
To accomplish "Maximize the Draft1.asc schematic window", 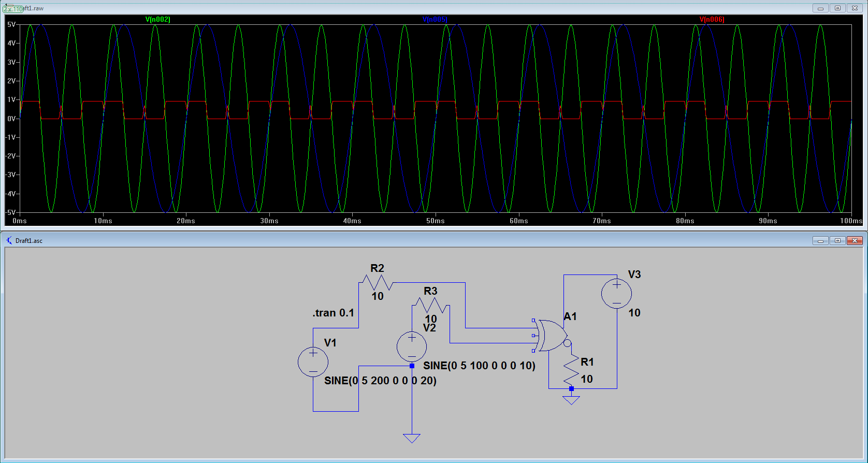I will coord(837,240).
